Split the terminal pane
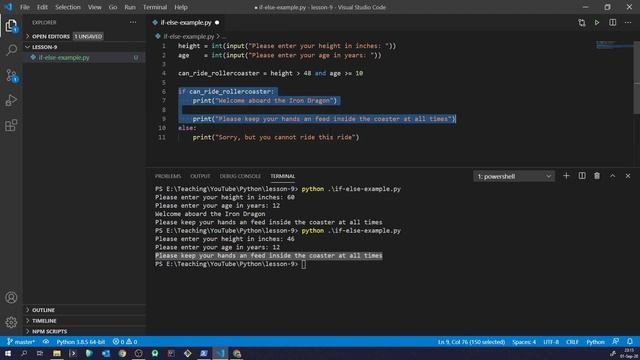Viewport: 640px width, 360px height. point(582,176)
